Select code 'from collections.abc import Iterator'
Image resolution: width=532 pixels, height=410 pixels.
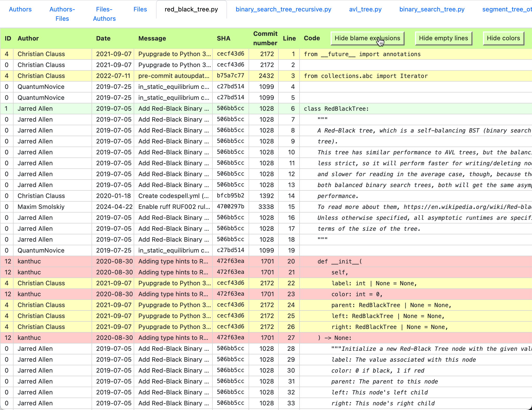[366, 76]
